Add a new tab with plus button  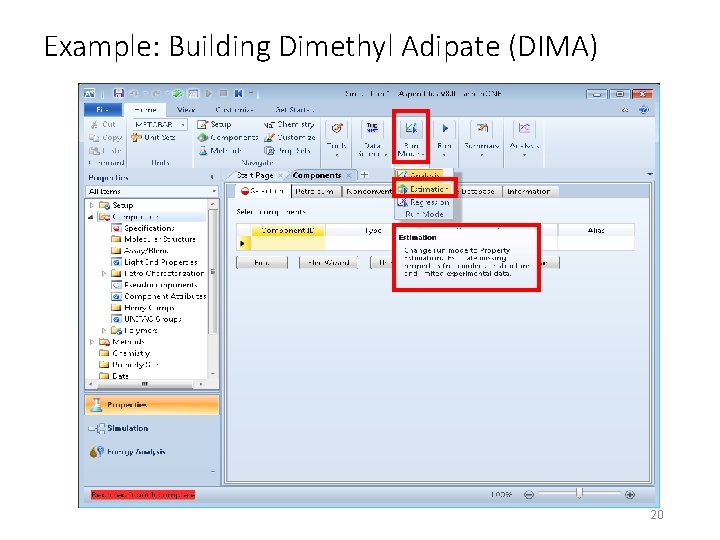tap(364, 175)
